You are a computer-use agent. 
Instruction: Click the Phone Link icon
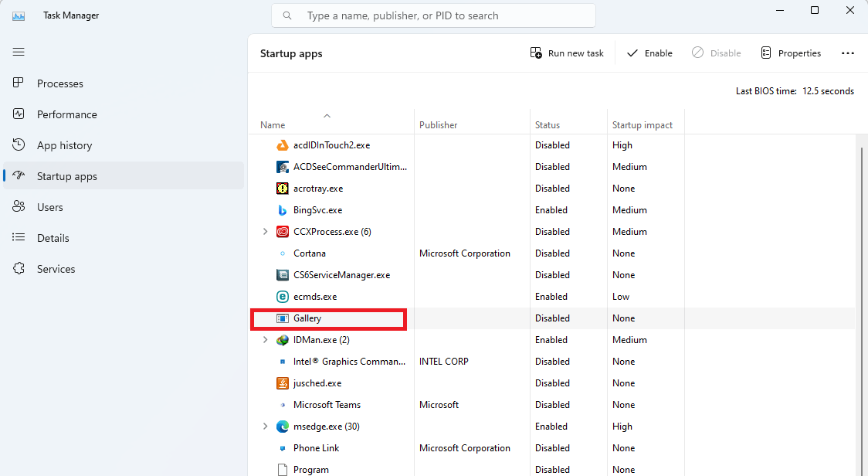(x=283, y=447)
